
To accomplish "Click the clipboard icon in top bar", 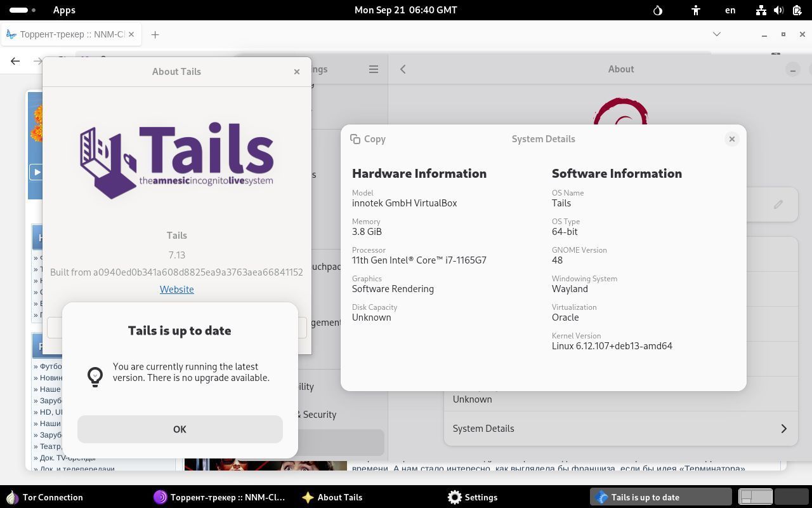I will (x=797, y=10).
